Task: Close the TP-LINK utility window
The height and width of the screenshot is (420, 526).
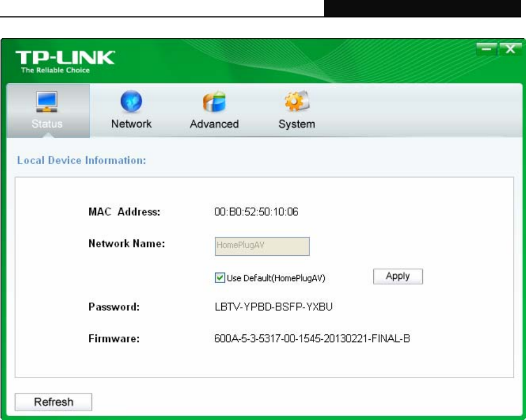Action: (510, 49)
